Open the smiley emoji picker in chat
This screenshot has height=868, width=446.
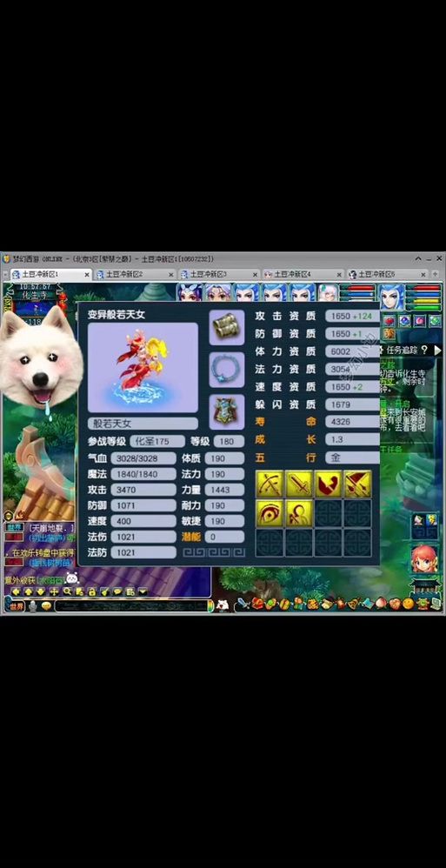[46, 606]
